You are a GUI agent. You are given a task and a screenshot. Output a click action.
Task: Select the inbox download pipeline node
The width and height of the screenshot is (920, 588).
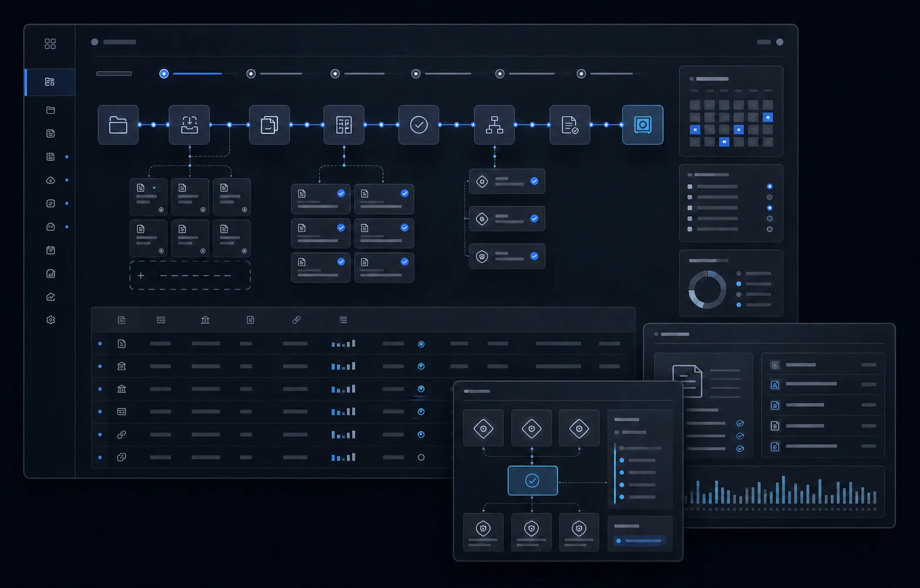(x=189, y=125)
